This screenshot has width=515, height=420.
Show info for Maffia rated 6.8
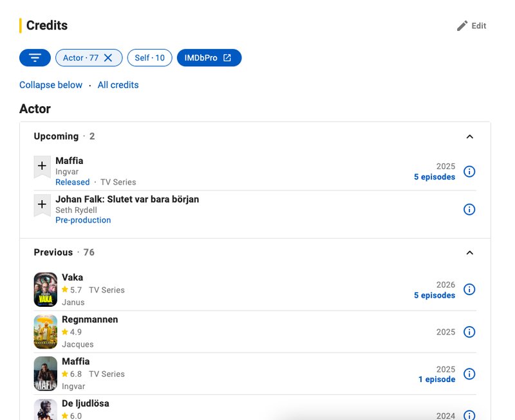tap(469, 374)
